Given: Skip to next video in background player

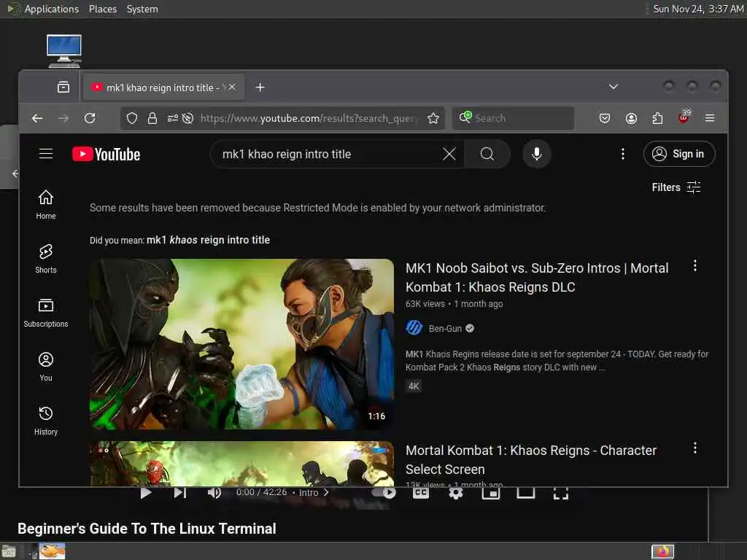Looking at the screenshot, I should click(x=180, y=493).
